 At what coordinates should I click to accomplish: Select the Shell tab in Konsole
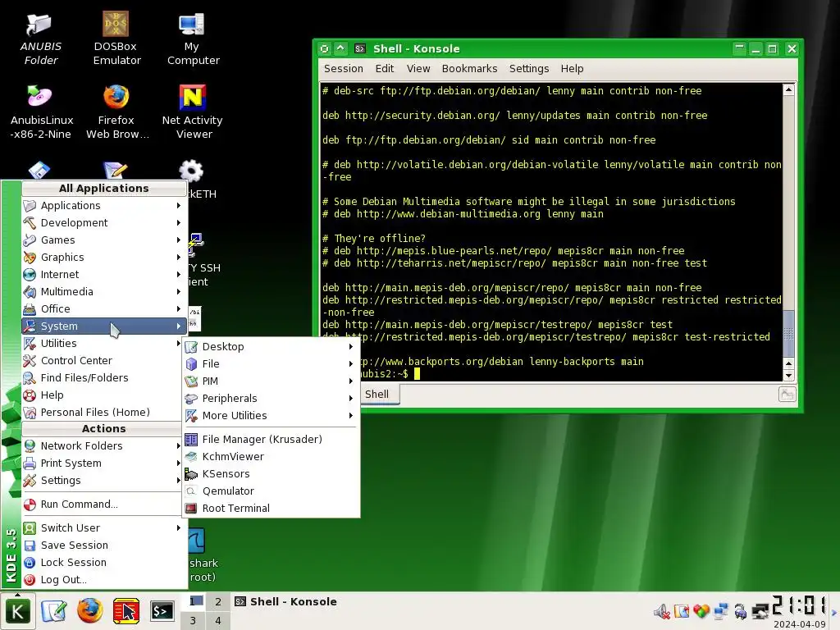click(x=377, y=395)
